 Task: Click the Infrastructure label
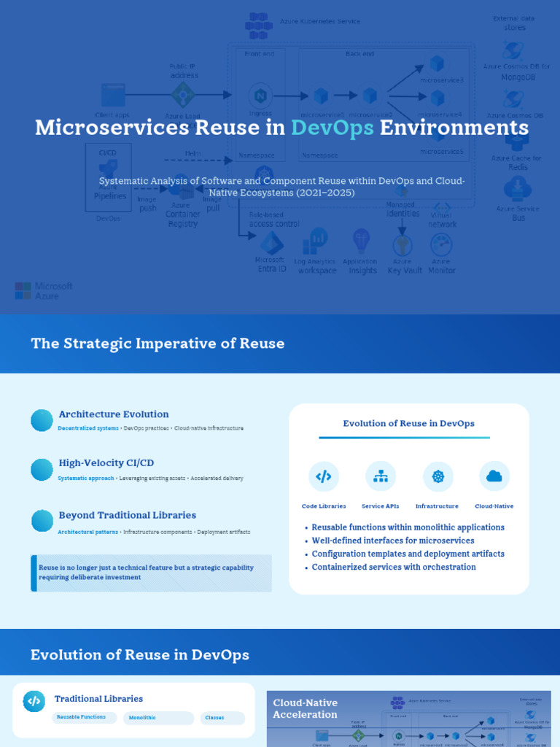(x=437, y=506)
